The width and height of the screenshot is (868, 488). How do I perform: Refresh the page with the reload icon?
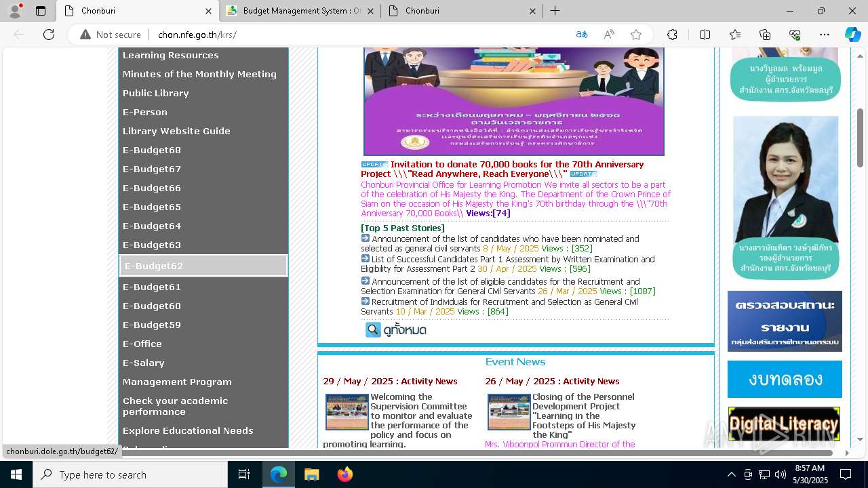(49, 35)
